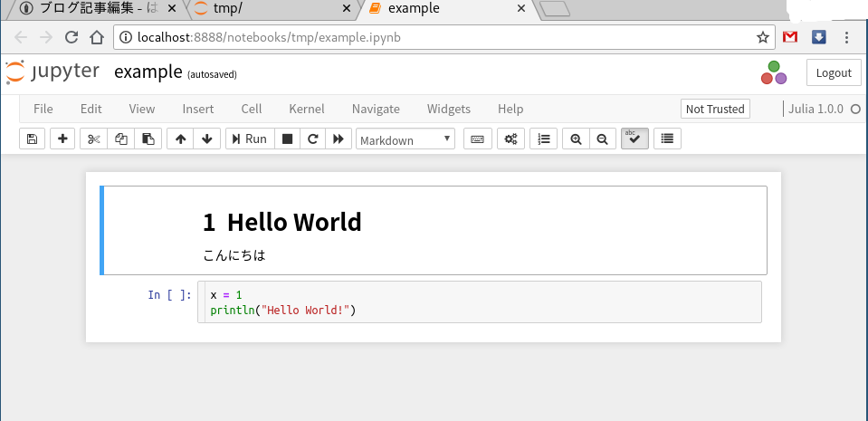Open the Navigate menu
The height and width of the screenshot is (421, 868).
tap(376, 109)
